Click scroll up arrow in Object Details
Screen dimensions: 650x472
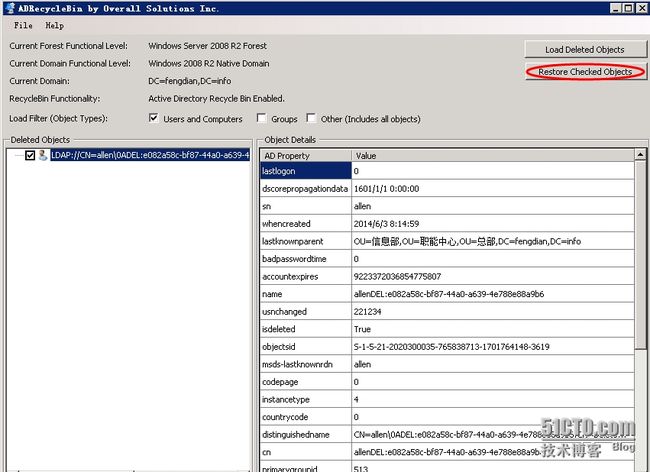pyautogui.click(x=640, y=155)
